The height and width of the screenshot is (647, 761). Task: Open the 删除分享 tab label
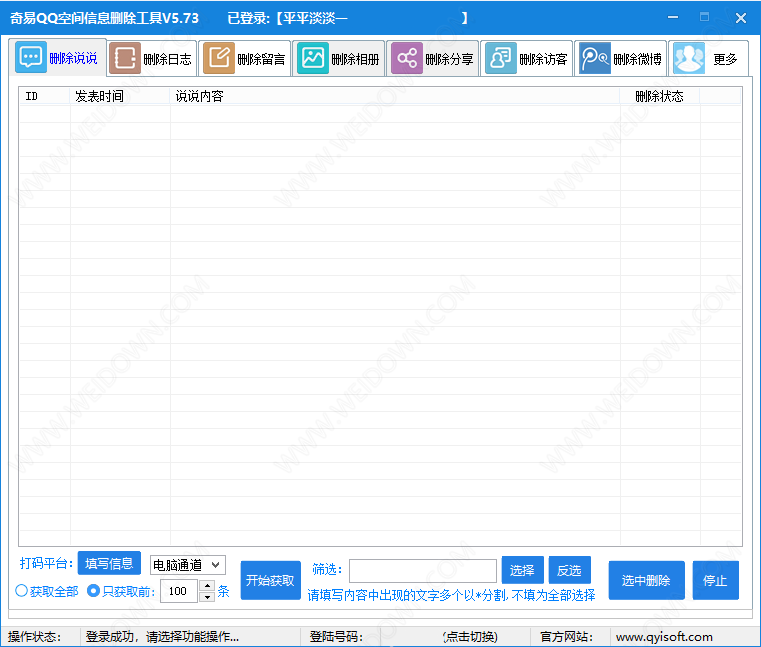(x=449, y=59)
